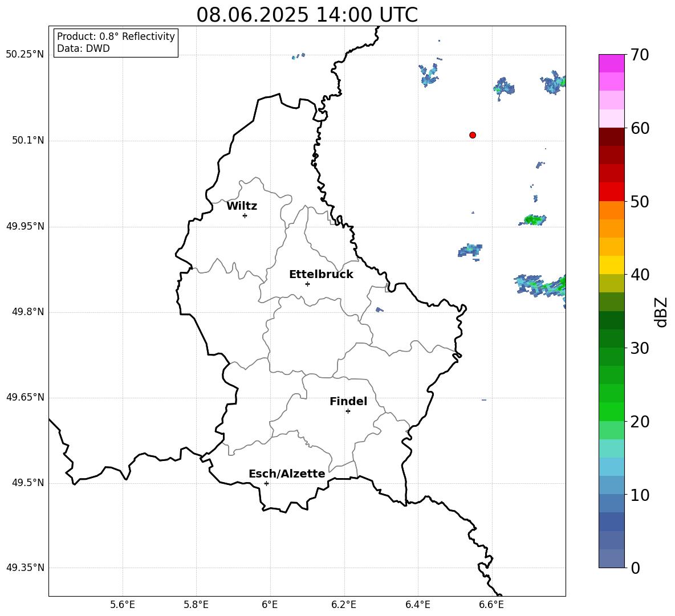Click the 50.25°N latitude label
This screenshot has width=675, height=616.
click(25, 55)
